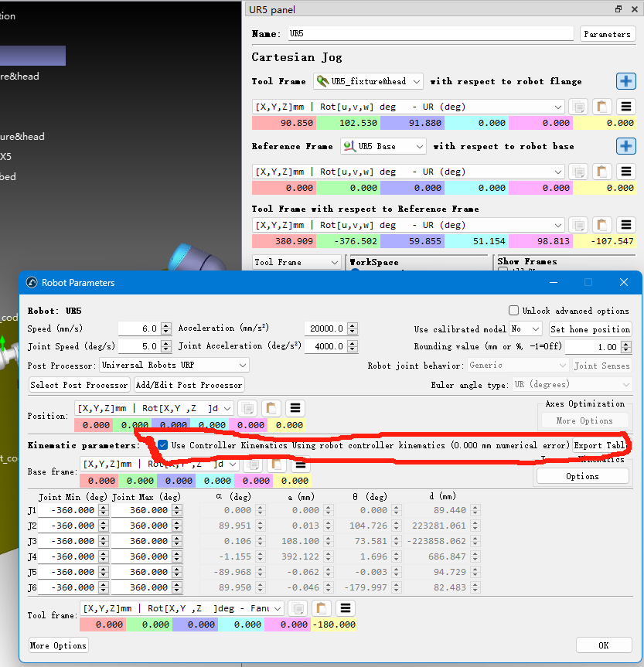
Task: Confirm the dialog with the OK button
Action: point(603,645)
